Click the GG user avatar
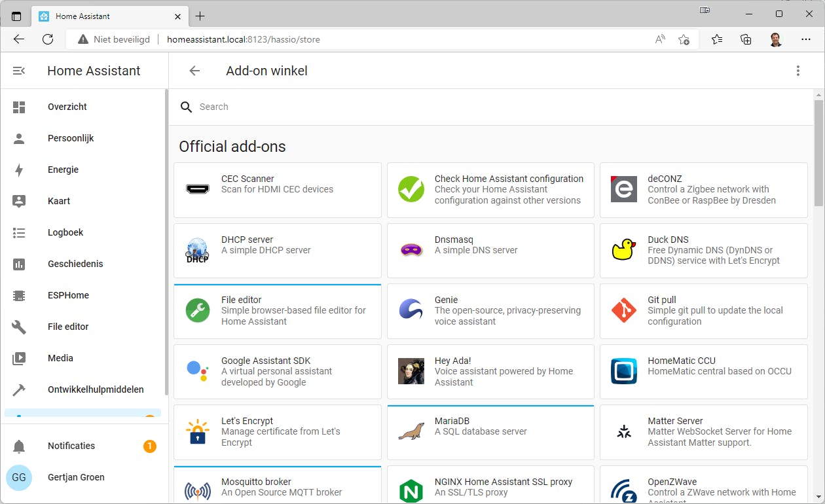 pyautogui.click(x=19, y=477)
